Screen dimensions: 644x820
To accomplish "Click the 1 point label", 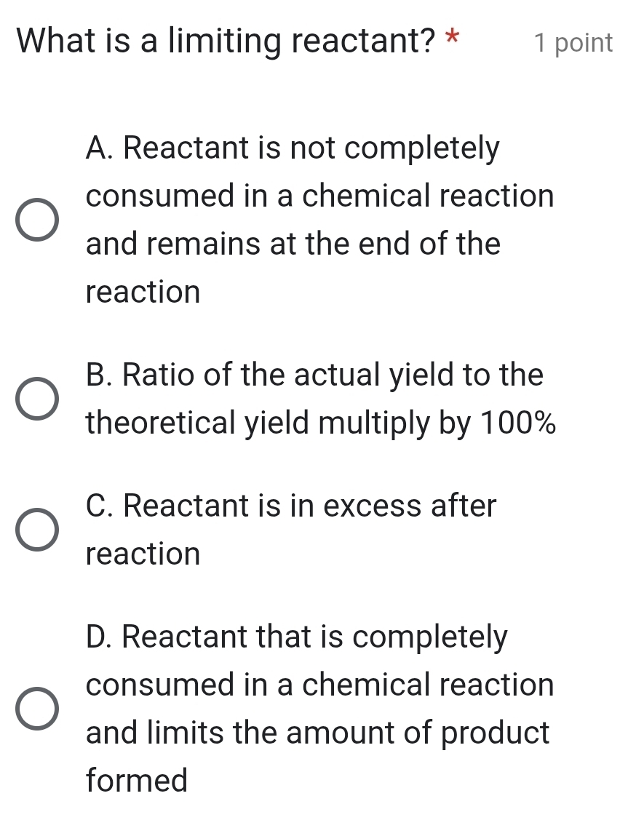I will (573, 44).
